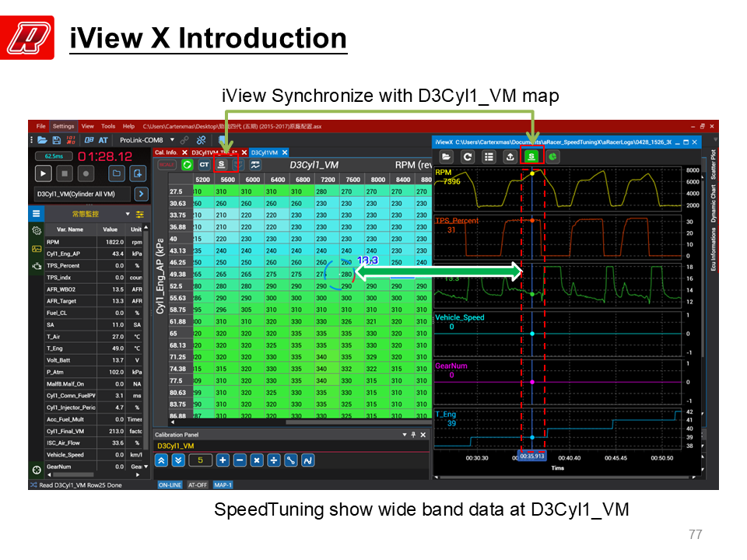Click the chart monitor icon in left sidebar
Screen dimensions: 747x560
click(37, 249)
